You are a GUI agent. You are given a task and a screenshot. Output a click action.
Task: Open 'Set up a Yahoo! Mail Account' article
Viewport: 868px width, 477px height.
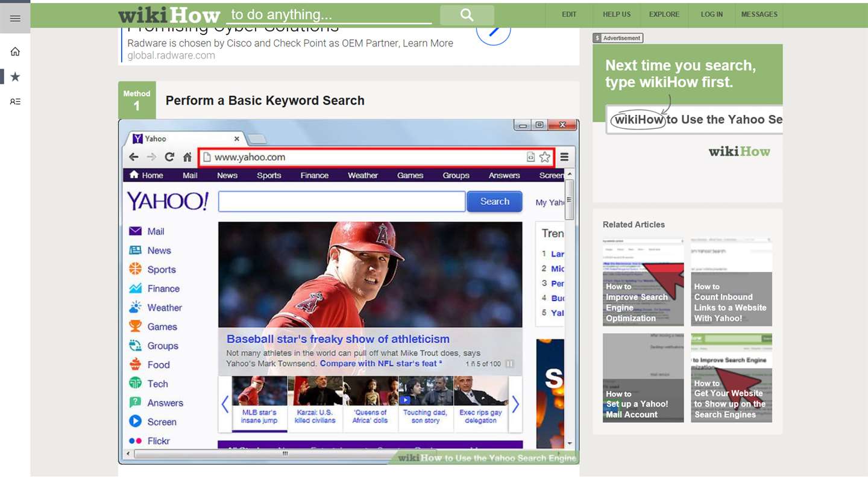pos(643,378)
